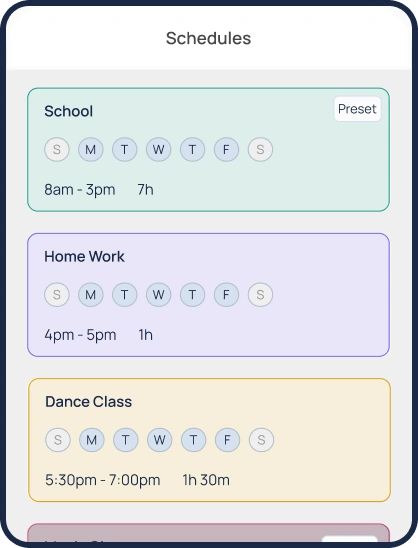The height and width of the screenshot is (548, 418).
Task: Toggle Wednesday in the School schedule
Action: click(158, 150)
